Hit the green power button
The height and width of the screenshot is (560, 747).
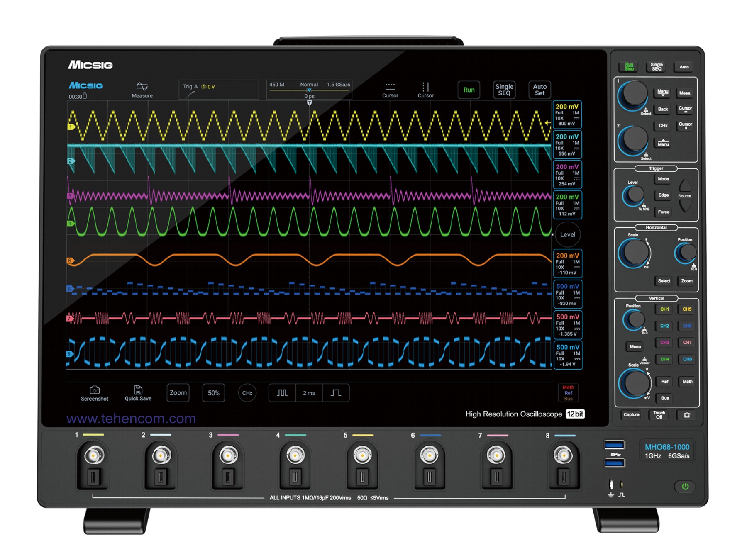685,486
